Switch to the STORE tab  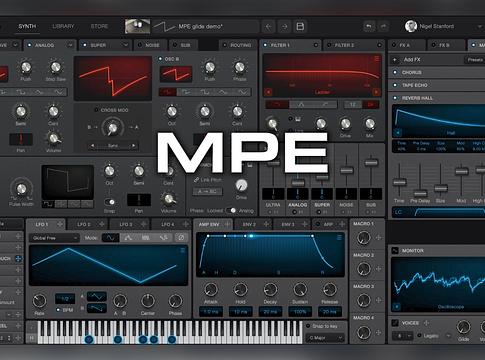[x=99, y=26]
